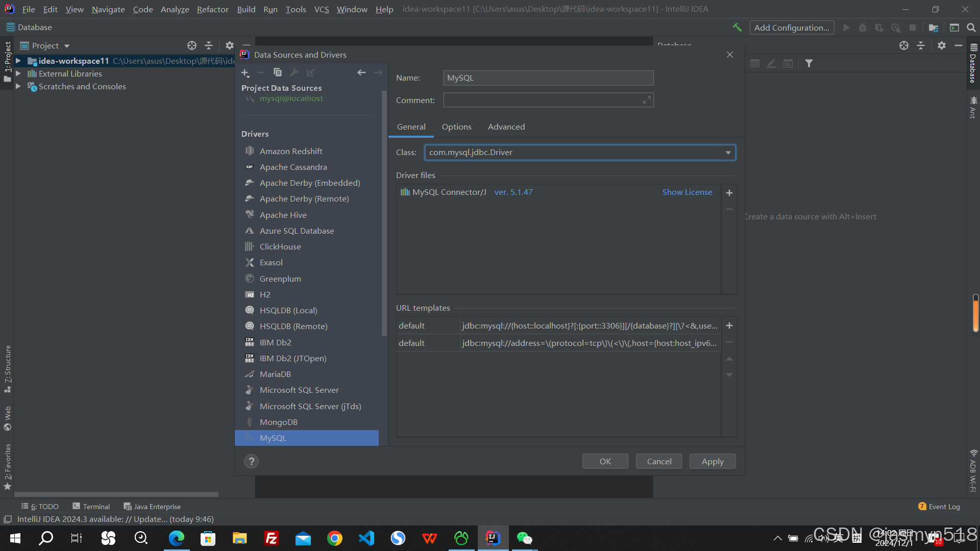Open WeChat from the taskbar

tap(524, 538)
